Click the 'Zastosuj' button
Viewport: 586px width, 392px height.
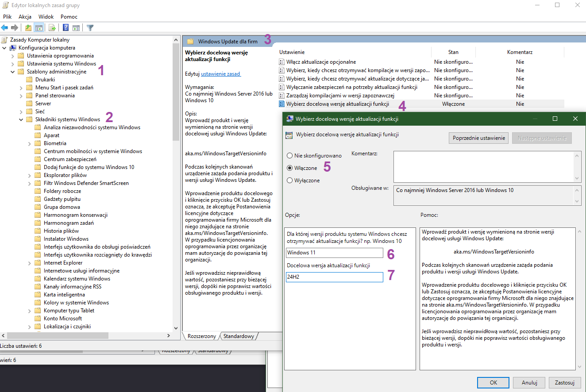564,383
